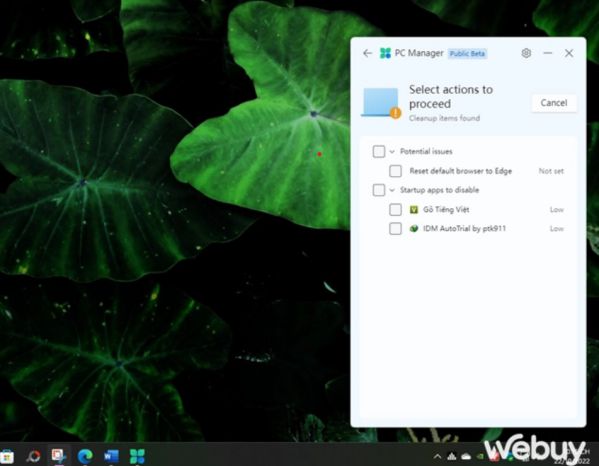599x466 pixels.
Task: Click the IDM AutoTrial app icon
Action: click(414, 228)
